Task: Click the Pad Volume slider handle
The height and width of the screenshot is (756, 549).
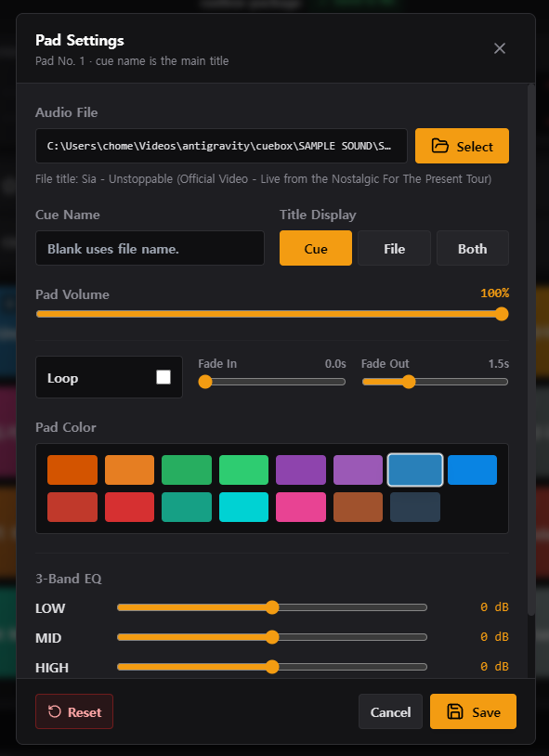Action: pos(502,314)
